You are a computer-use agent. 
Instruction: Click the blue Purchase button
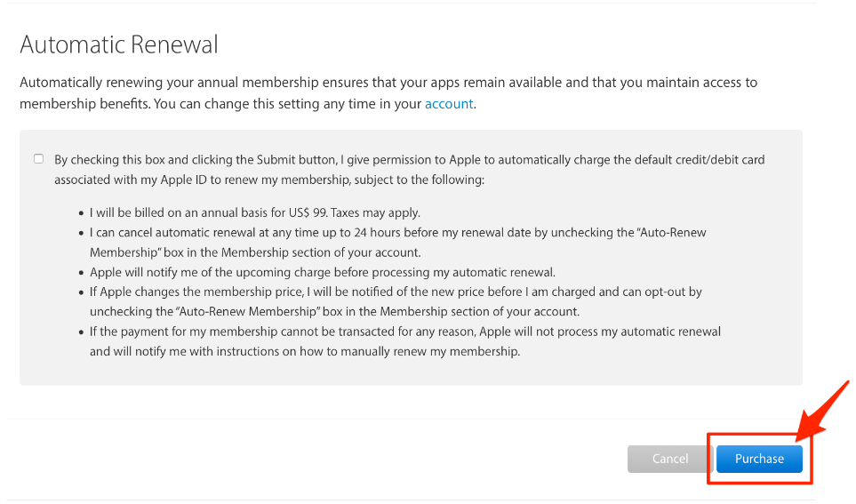click(759, 459)
